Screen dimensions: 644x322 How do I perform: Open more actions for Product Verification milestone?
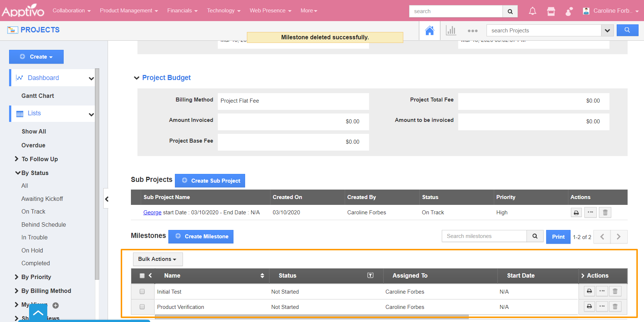coord(602,306)
